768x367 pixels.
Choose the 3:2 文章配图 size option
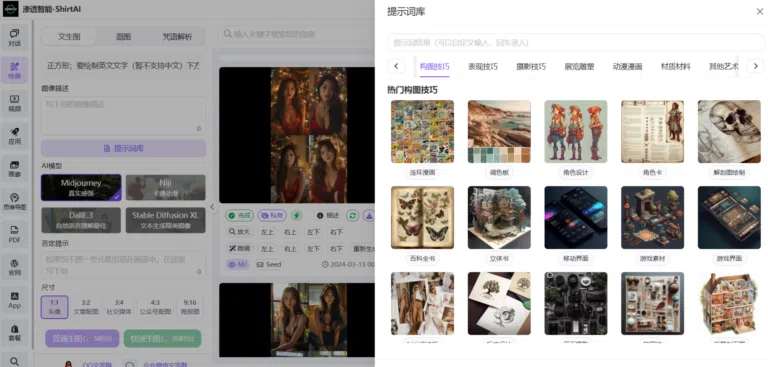[x=86, y=307]
